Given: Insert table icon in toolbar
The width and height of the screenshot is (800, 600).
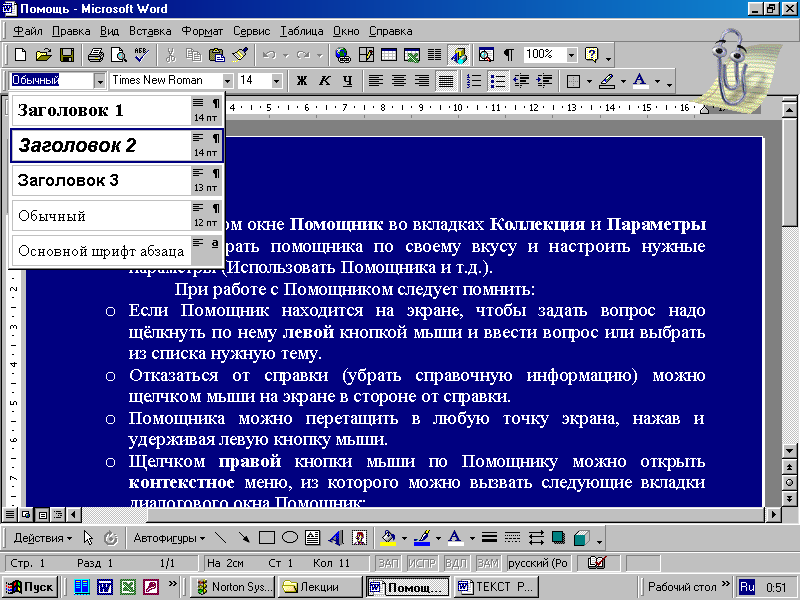Looking at the screenshot, I should 389,55.
